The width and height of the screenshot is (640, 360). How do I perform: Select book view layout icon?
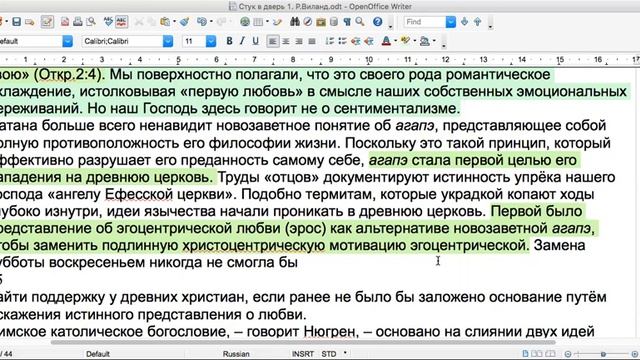click(550, 353)
